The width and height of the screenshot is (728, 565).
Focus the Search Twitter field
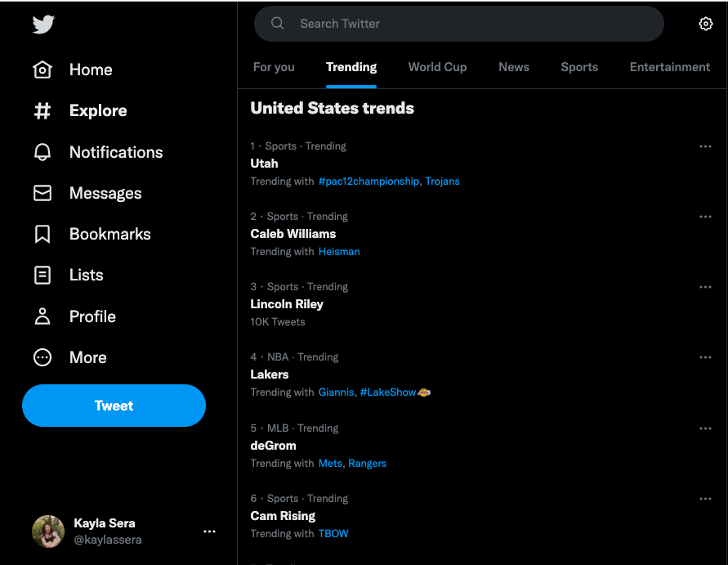tap(458, 24)
